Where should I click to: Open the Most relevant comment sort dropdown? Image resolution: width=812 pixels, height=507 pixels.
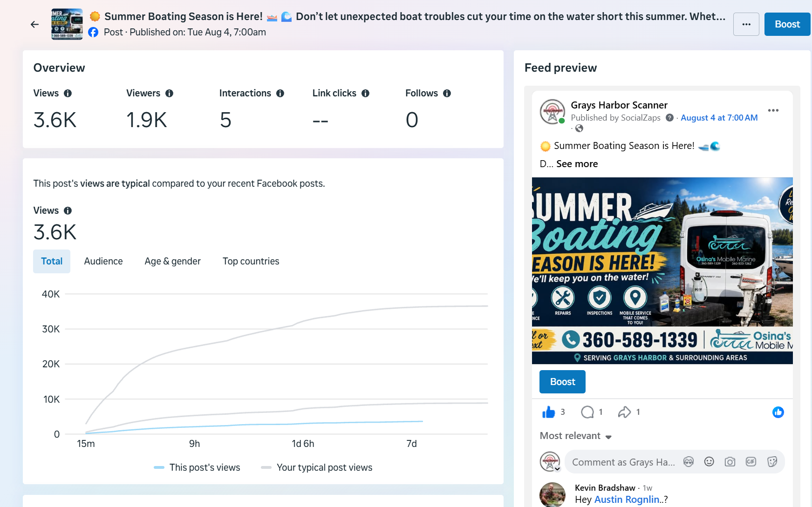576,436
